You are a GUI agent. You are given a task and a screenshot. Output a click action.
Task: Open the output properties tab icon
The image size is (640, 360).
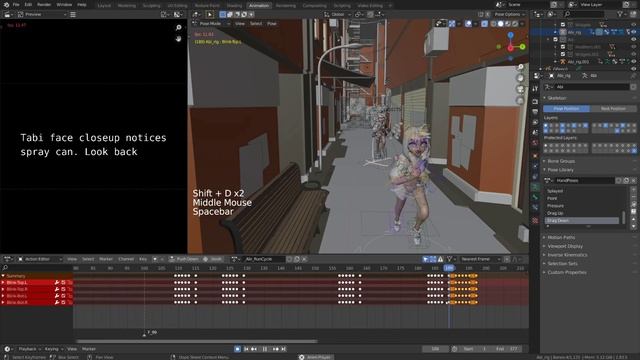click(x=535, y=111)
